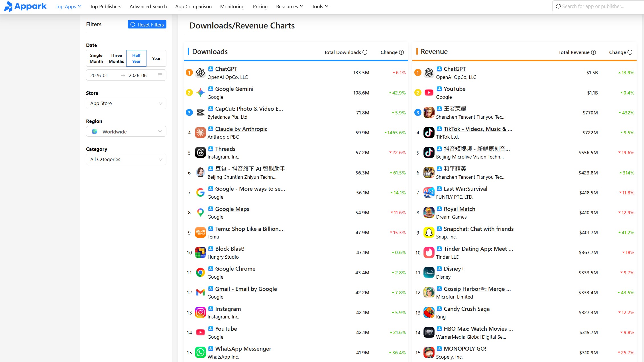Click the Block Blast! app icon
Image resolution: width=644 pixels, height=362 pixels.
(200, 252)
